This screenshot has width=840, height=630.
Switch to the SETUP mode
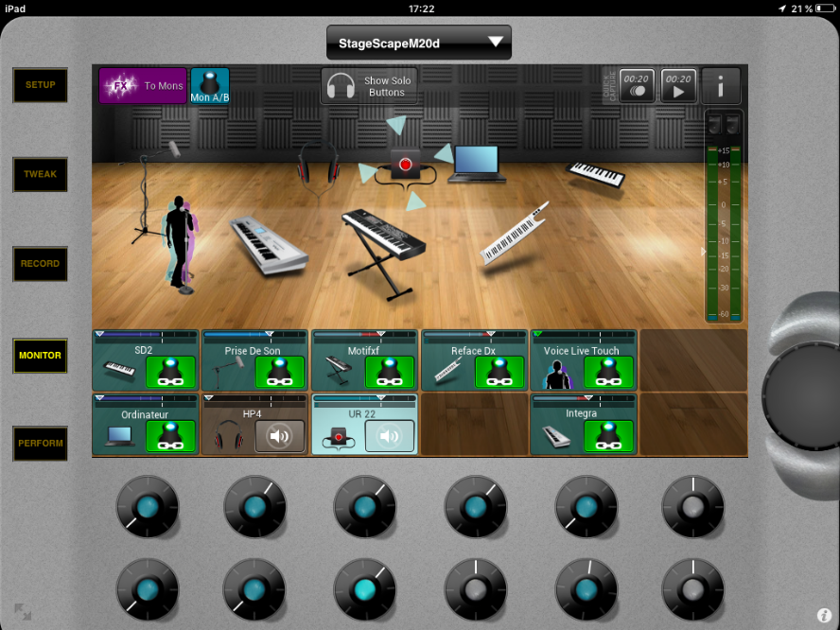pos(40,85)
